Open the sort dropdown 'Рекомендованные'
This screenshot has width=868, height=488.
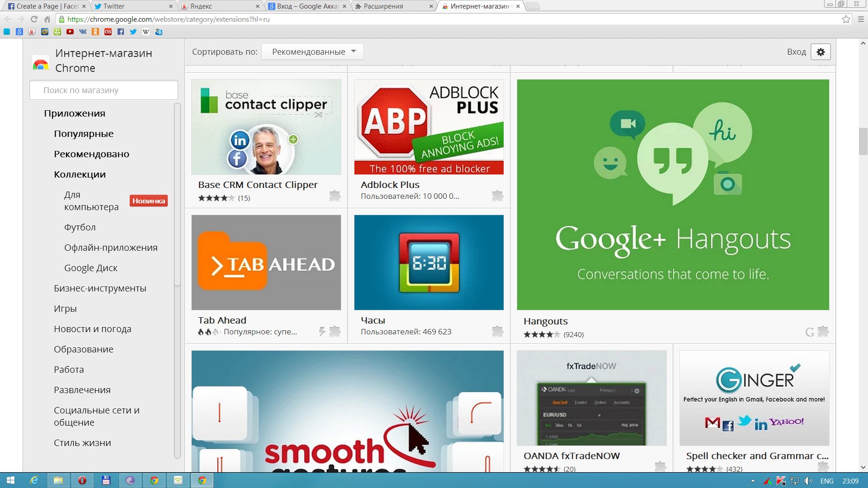point(313,52)
